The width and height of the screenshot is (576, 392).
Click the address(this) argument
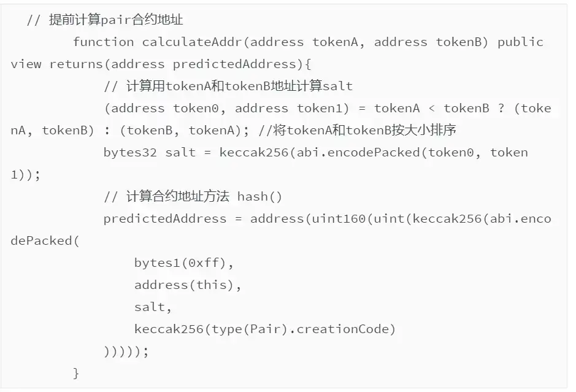(x=188, y=285)
